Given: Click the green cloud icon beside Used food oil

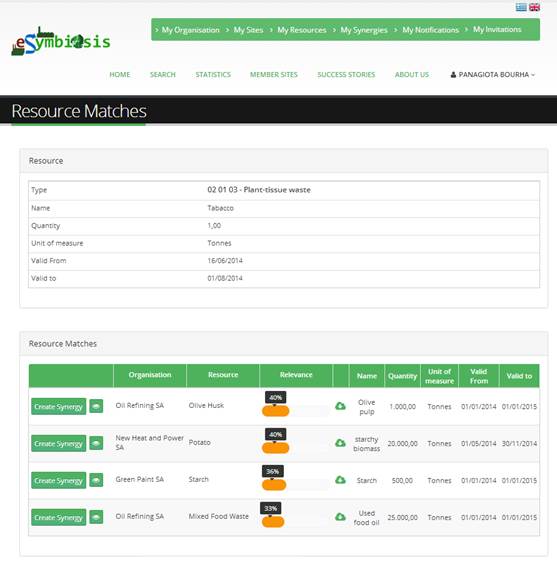Looking at the screenshot, I should pos(340,517).
